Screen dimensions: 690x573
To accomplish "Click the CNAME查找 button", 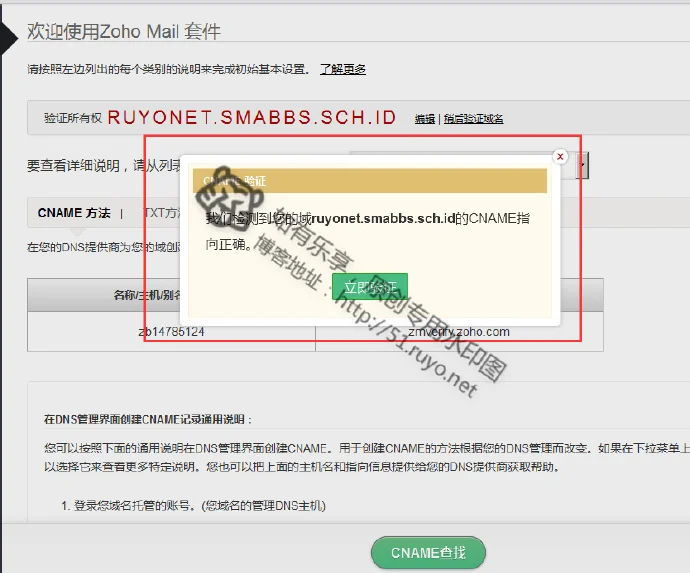I will pos(428,552).
